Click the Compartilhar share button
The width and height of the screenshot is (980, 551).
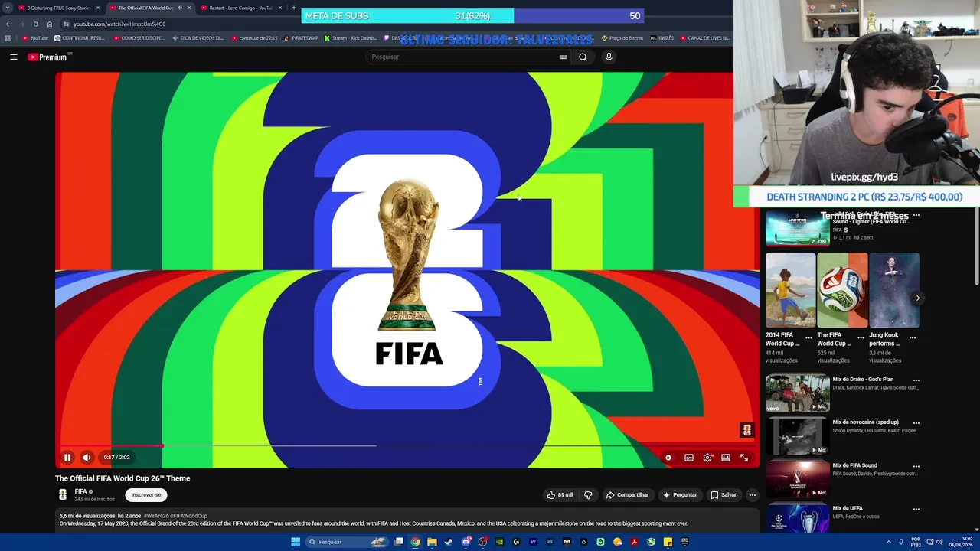tap(627, 495)
